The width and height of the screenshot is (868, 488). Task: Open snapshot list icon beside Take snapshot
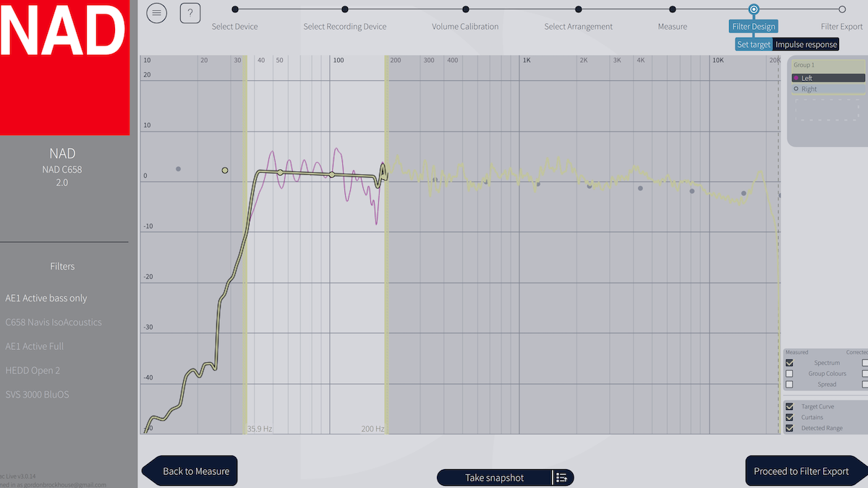(x=562, y=477)
